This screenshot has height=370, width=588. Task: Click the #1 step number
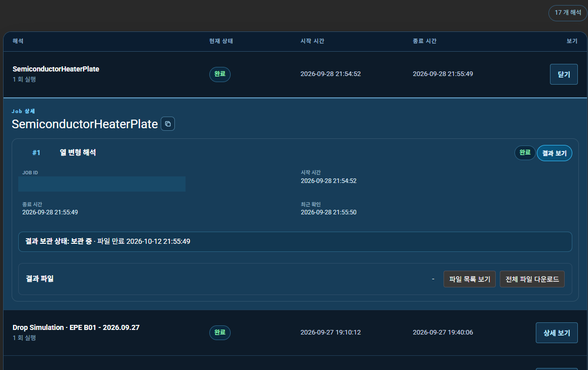click(36, 153)
